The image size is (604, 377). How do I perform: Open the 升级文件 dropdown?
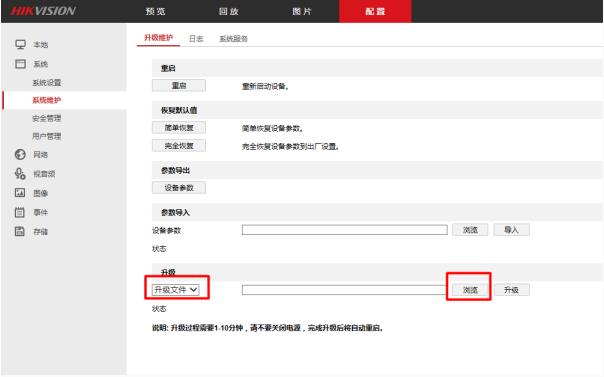176,290
